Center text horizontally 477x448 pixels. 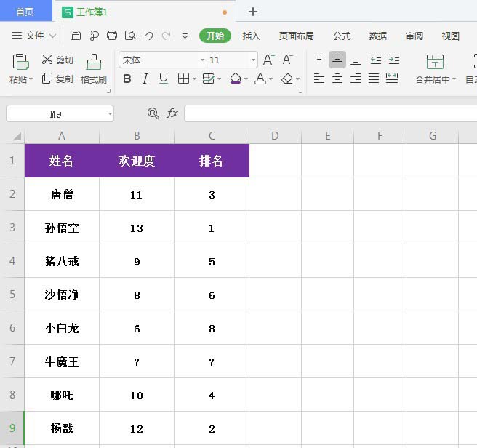[x=337, y=79]
